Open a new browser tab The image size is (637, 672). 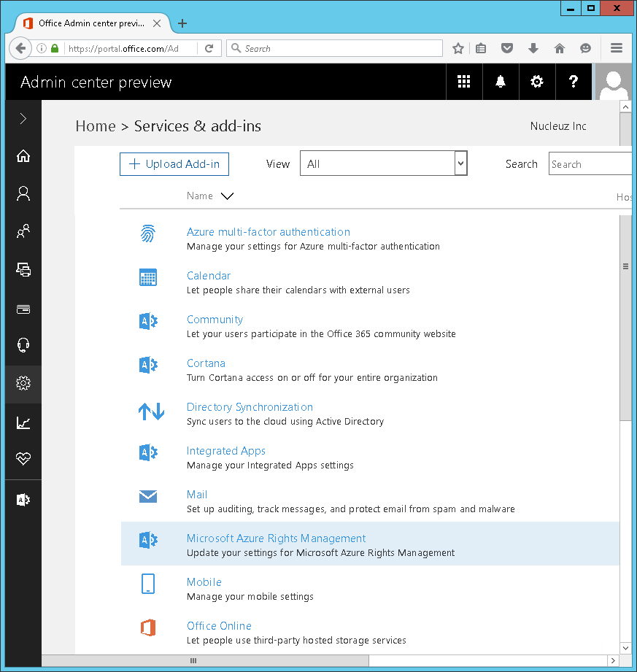[182, 23]
